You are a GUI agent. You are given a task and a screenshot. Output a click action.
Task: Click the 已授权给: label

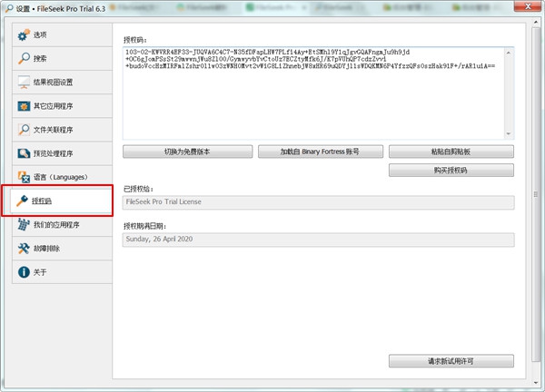[x=138, y=189]
